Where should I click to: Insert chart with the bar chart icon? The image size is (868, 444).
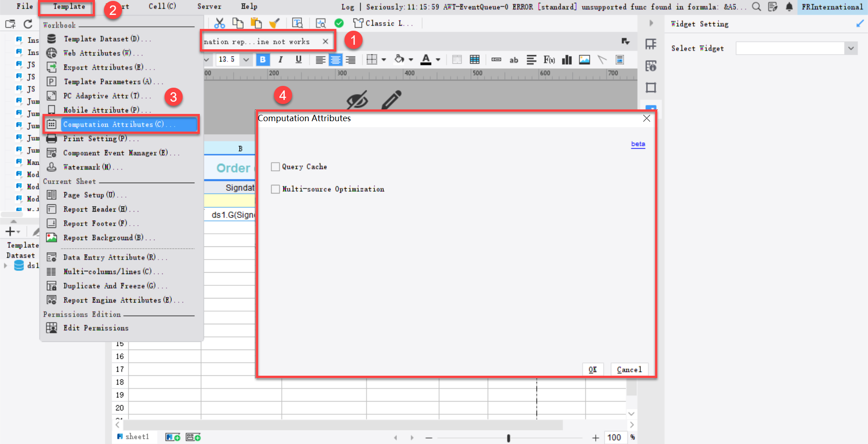click(x=567, y=60)
